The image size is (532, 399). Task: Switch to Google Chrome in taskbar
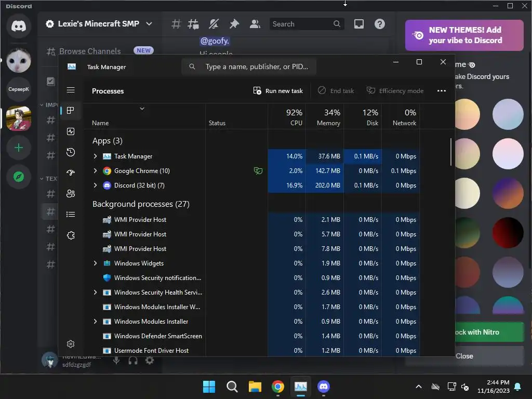pos(278,387)
